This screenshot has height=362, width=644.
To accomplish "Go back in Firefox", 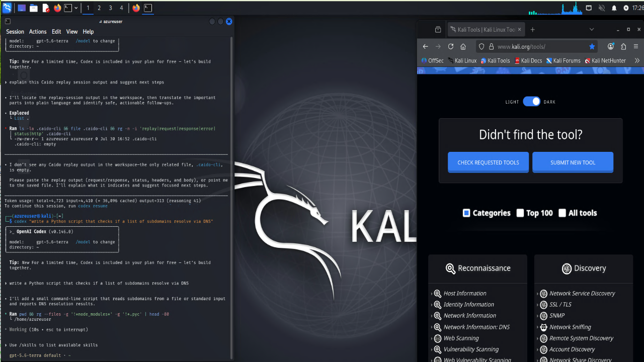I will point(426,46).
